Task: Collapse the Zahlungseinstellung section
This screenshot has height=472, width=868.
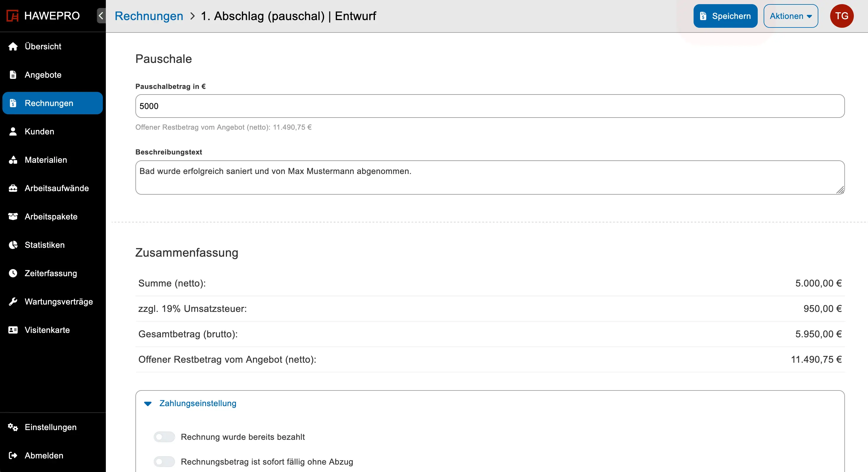Action: [x=148, y=404]
